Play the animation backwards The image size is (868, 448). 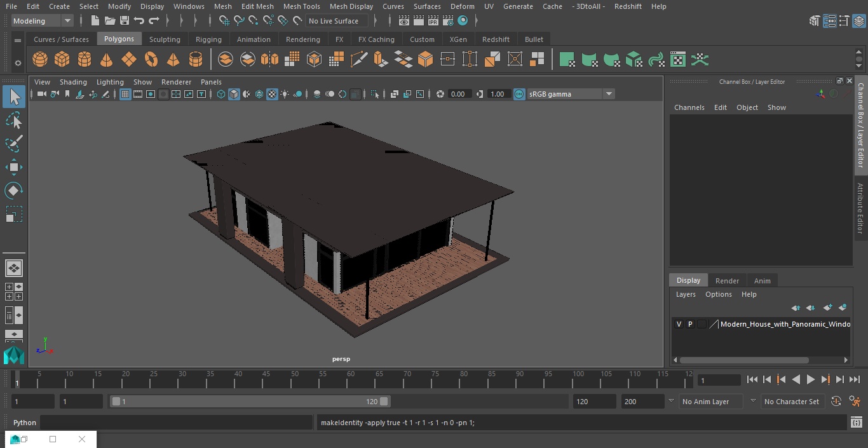tap(796, 379)
